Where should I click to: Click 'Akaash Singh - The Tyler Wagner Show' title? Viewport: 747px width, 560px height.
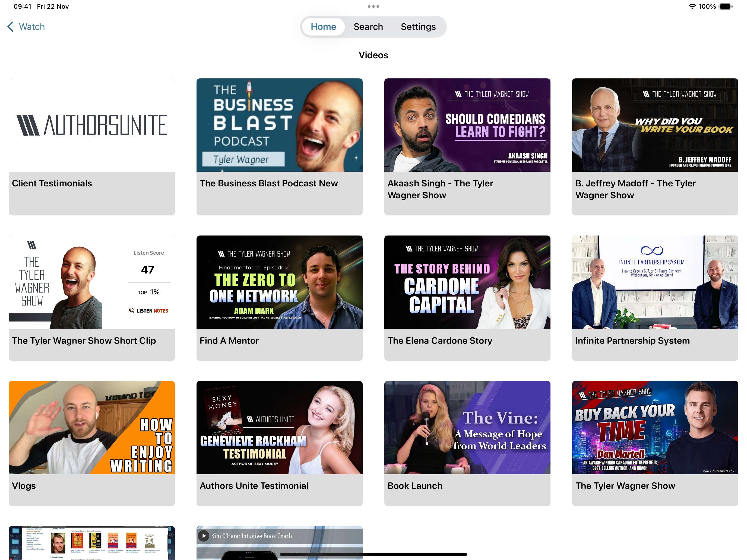[x=440, y=189]
